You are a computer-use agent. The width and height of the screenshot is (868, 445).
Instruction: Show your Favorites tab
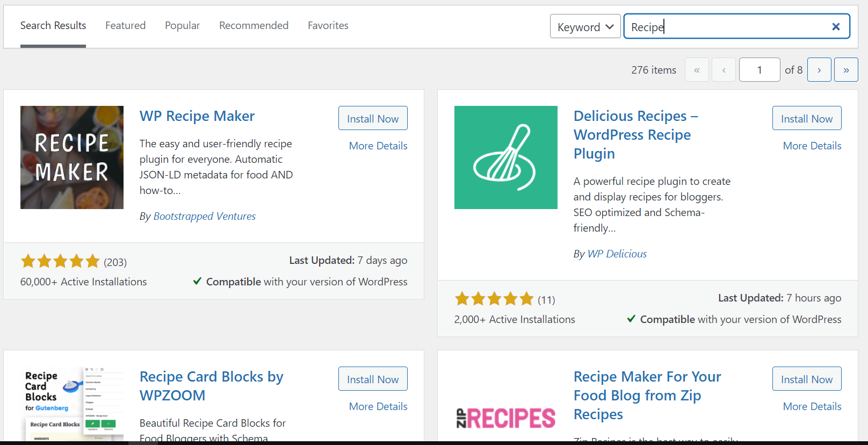328,25
